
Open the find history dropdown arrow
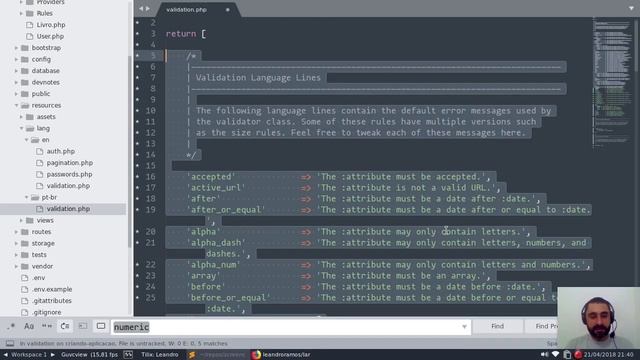[x=464, y=327]
